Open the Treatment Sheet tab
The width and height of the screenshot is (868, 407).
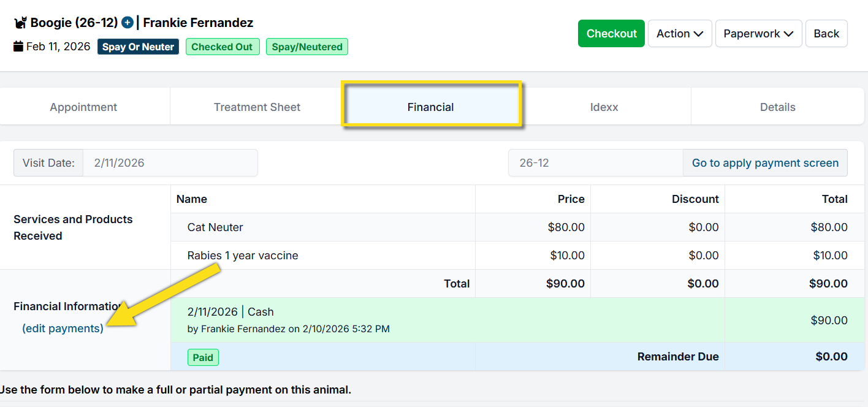tap(257, 107)
